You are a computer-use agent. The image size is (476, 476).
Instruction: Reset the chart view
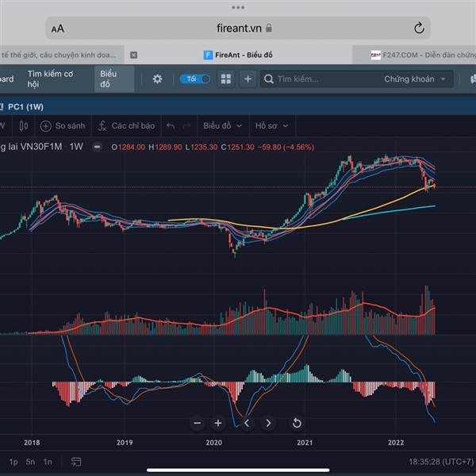pos(297,423)
